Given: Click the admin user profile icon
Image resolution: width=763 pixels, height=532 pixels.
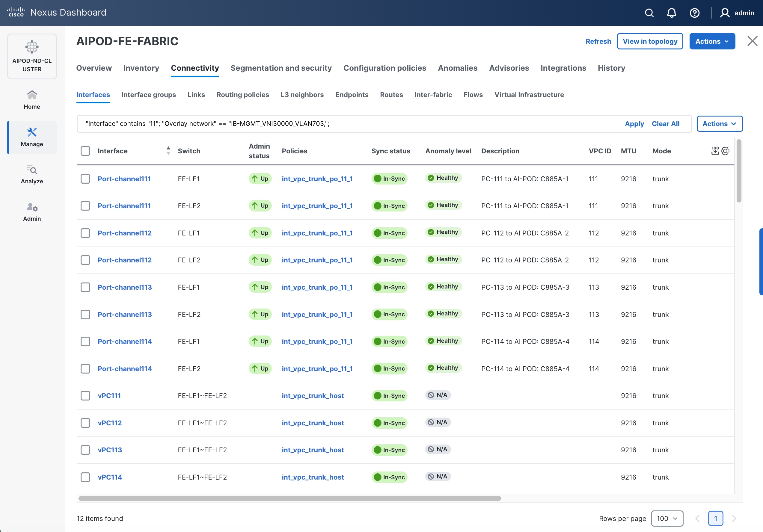Looking at the screenshot, I should 724,13.
